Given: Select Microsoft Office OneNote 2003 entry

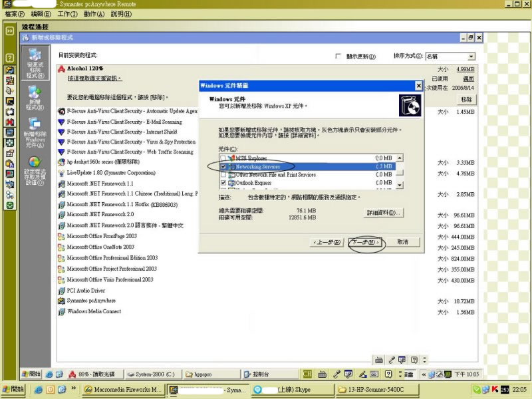Looking at the screenshot, I should tap(100, 247).
